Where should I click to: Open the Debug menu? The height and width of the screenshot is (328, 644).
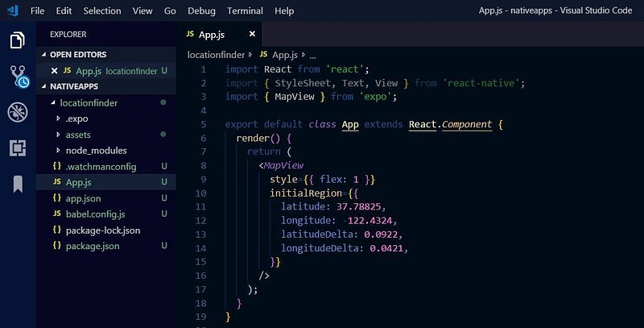click(x=201, y=11)
